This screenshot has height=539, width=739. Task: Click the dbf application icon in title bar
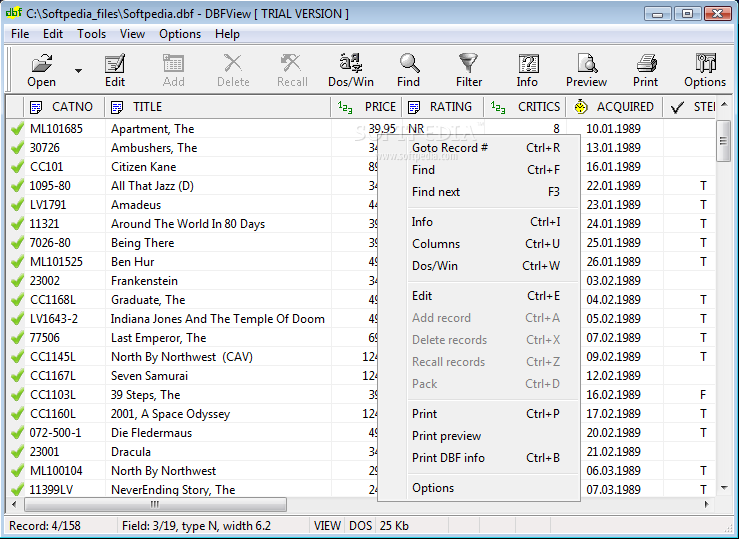13,13
